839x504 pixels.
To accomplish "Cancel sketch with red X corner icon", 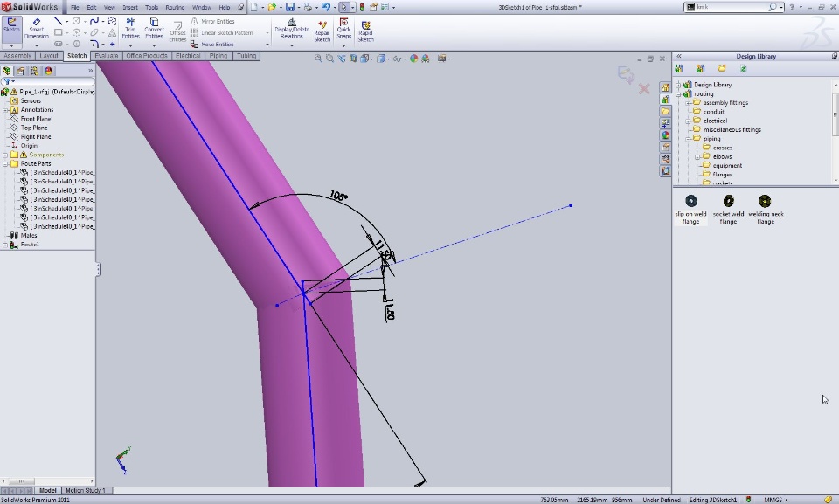I will [x=644, y=89].
